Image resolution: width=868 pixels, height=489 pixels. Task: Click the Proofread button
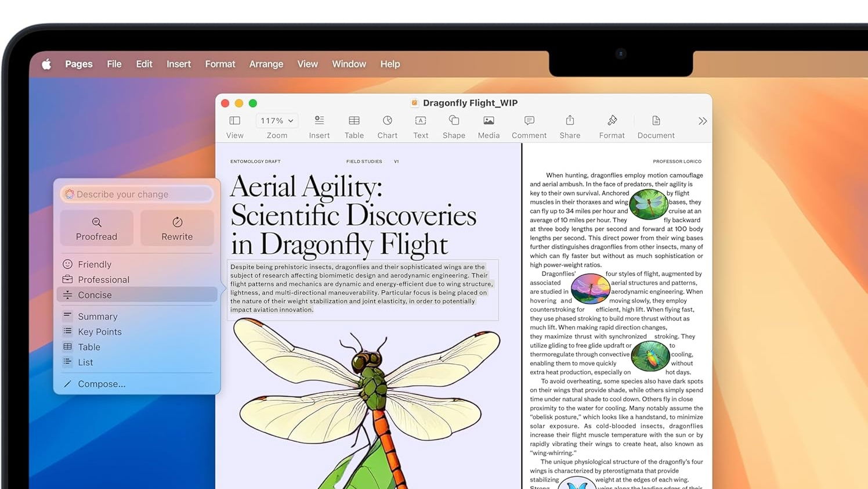(x=96, y=228)
